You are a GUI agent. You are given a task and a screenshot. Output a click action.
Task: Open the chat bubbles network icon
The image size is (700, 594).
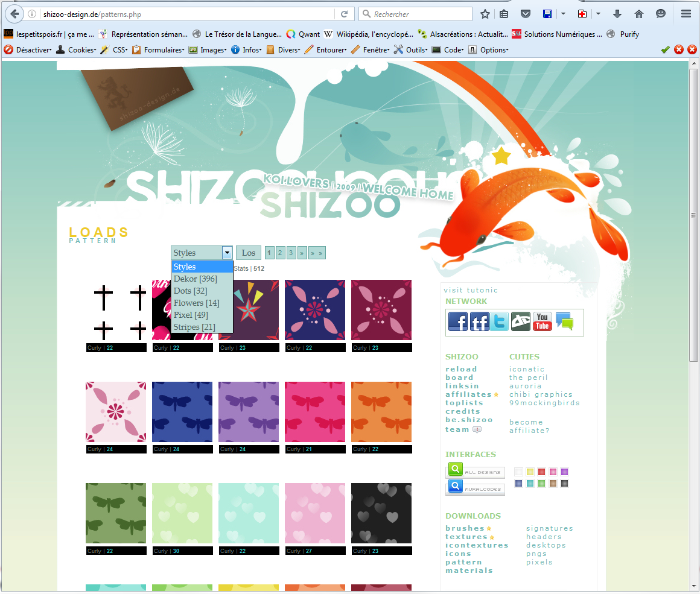coord(564,322)
